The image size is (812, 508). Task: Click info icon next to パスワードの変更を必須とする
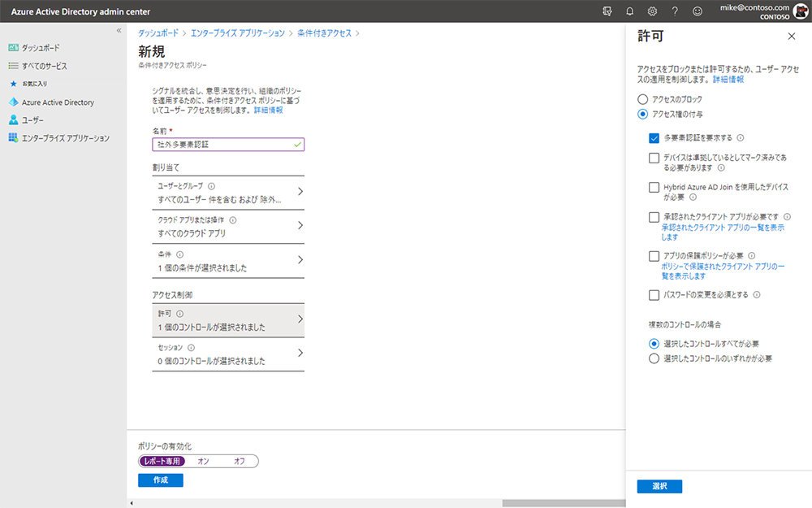[757, 294]
